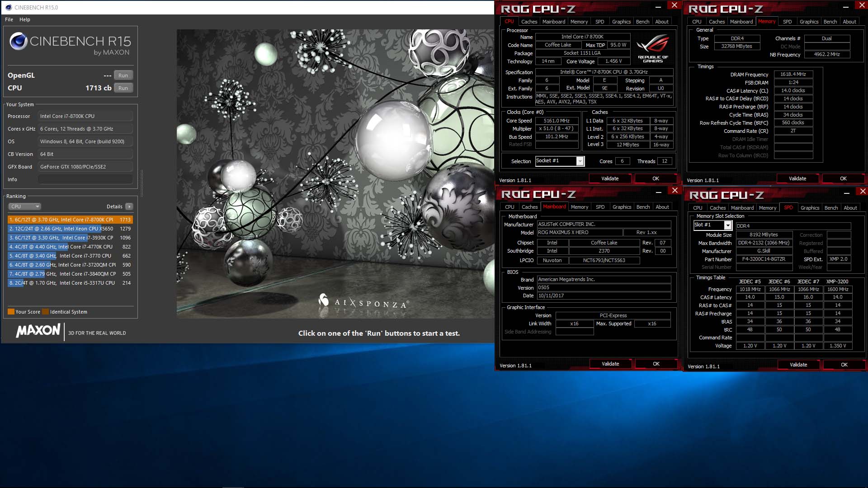Click the orange Your Score legend swatch
The height and width of the screenshot is (488, 868).
[x=11, y=312]
